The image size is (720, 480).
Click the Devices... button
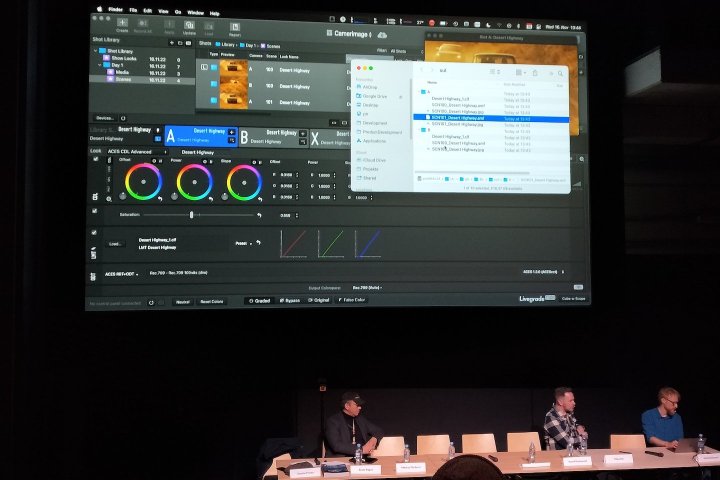tap(105, 118)
